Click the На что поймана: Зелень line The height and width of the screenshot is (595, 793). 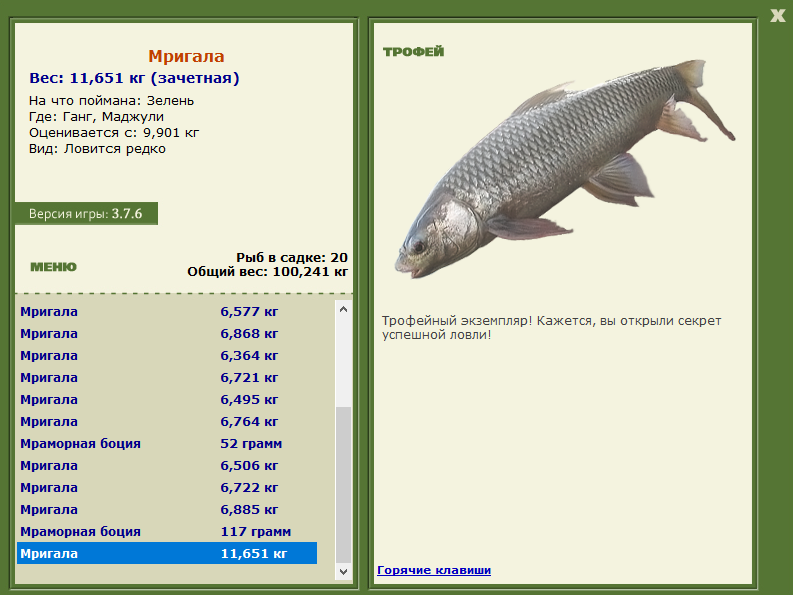tap(111, 101)
